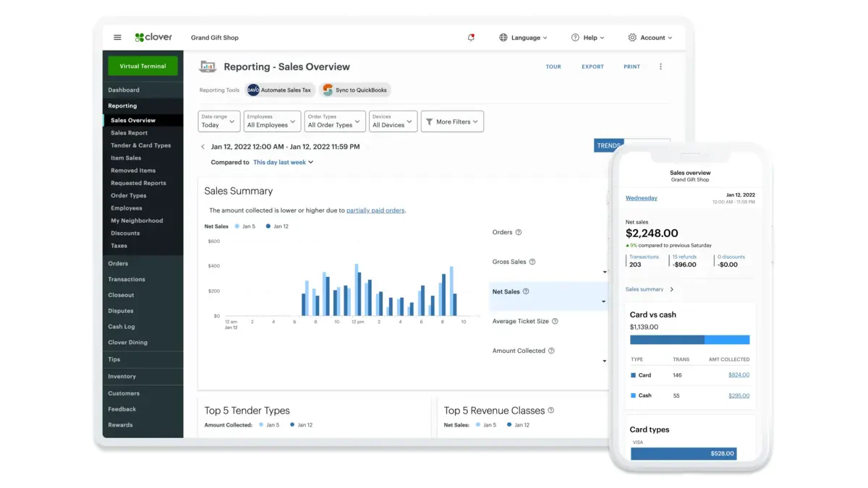This screenshot has width=868, height=488.
Task: Open the Language dropdown
Action: (523, 38)
